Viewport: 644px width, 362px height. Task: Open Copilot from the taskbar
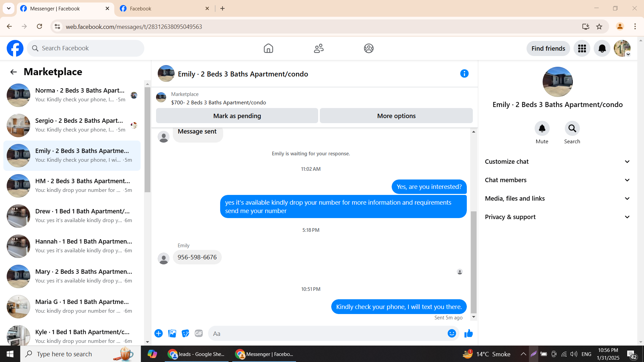(x=152, y=354)
